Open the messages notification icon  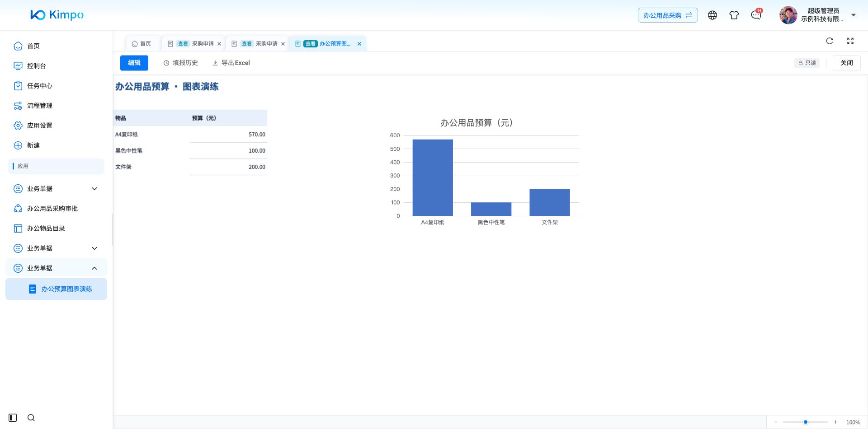pos(756,15)
